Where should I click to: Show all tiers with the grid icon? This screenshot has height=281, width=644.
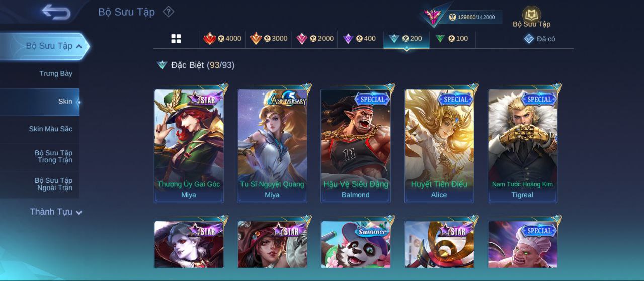point(176,39)
